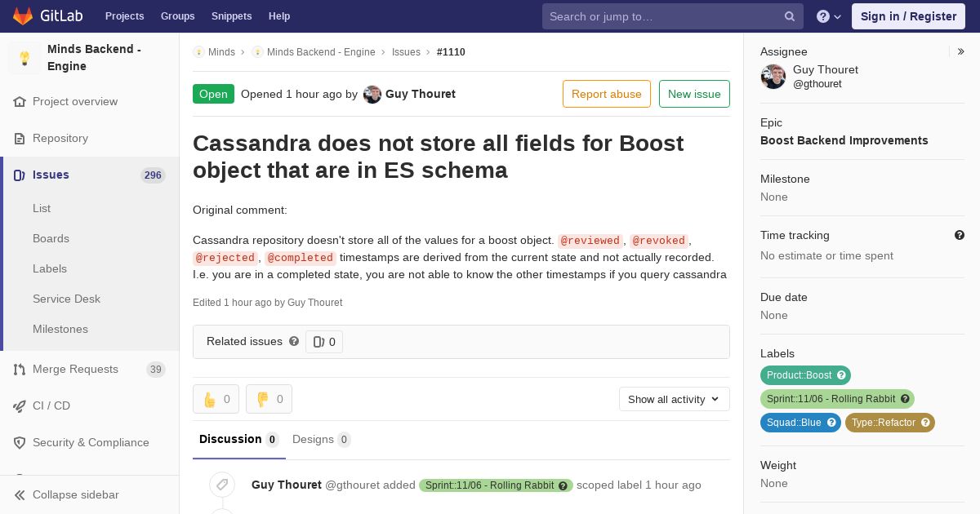This screenshot has width=980, height=514.
Task: Click the label tag icon in activity
Action: coord(221,485)
